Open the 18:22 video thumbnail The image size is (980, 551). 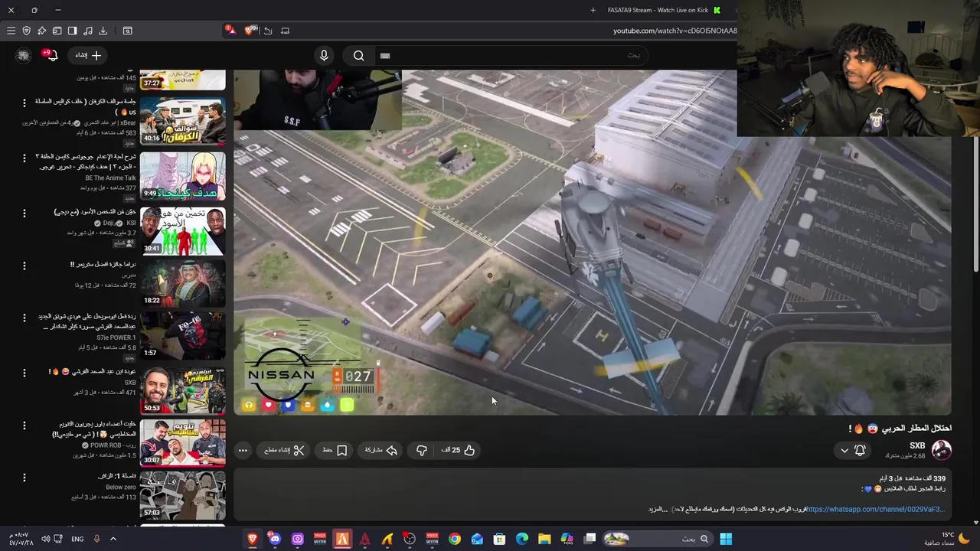[x=183, y=283]
